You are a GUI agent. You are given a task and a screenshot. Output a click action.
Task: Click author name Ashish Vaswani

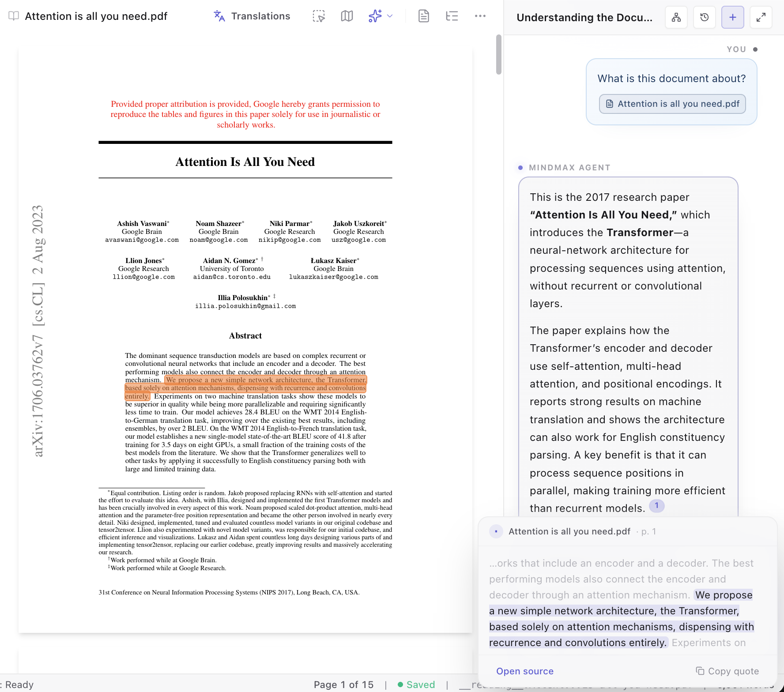[142, 224]
